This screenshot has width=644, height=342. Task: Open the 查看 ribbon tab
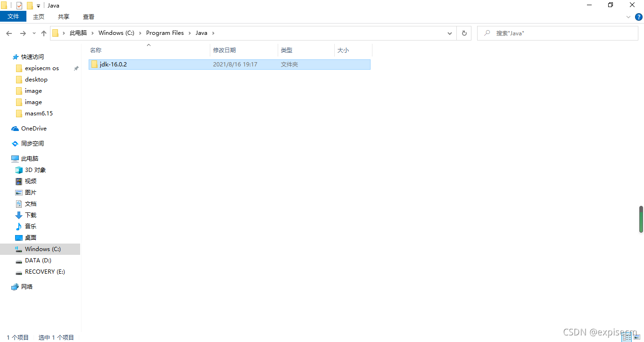click(x=89, y=16)
